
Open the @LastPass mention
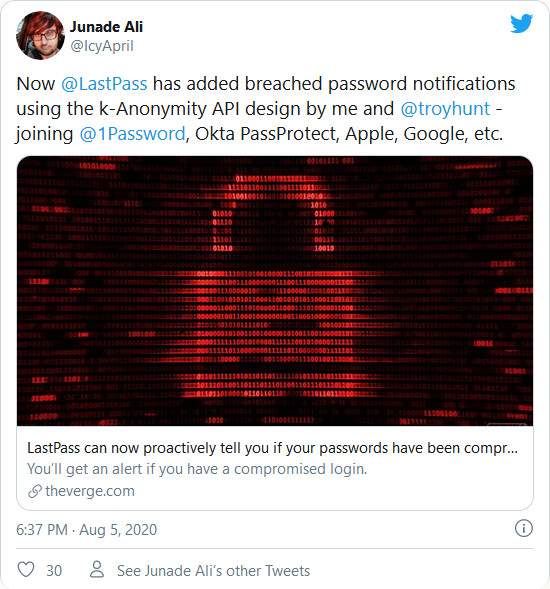click(104, 83)
